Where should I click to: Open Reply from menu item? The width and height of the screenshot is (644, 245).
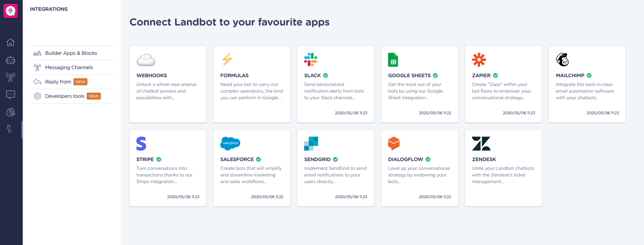[x=72, y=82]
